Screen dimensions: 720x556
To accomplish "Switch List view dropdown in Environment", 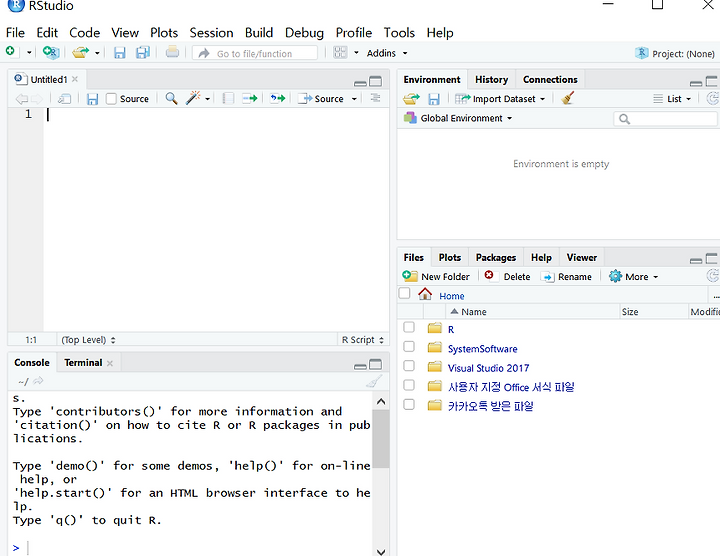I will (672, 99).
